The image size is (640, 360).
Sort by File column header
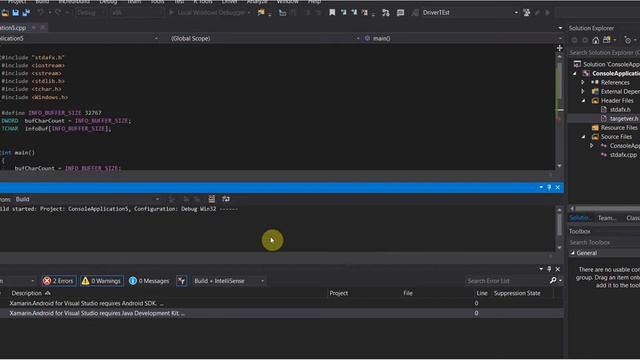[408, 293]
